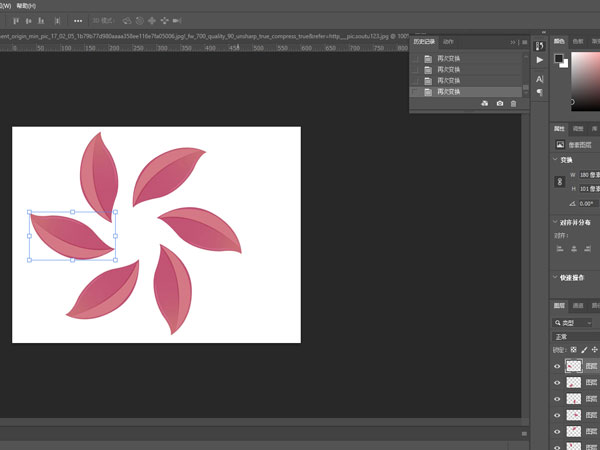Click the foreground color swatch
600x450 pixels.
click(x=559, y=58)
